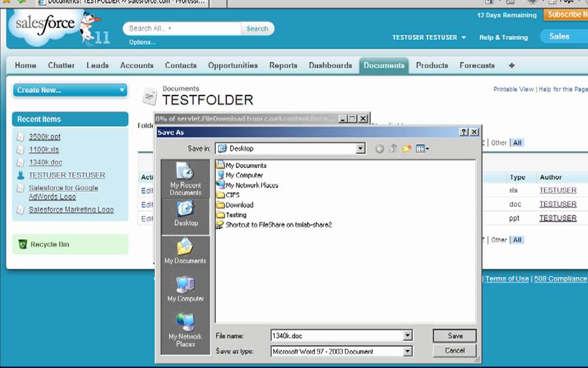
Task: Open the Help & Training link
Action: click(x=504, y=38)
